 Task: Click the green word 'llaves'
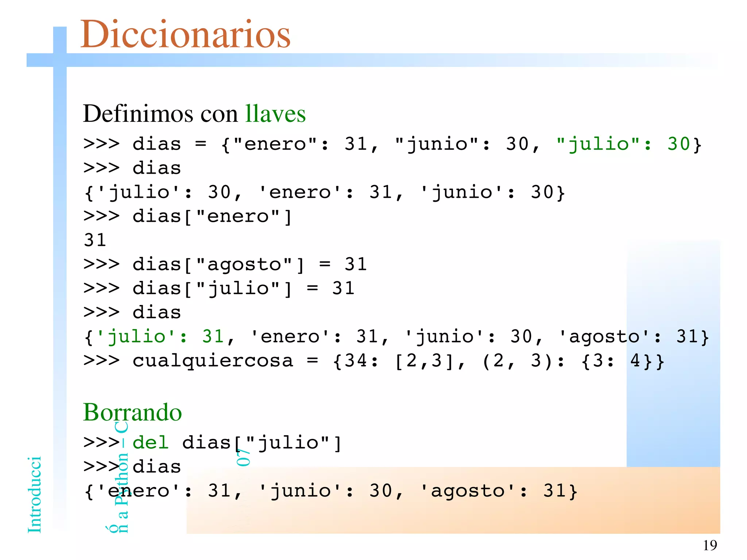point(275,113)
